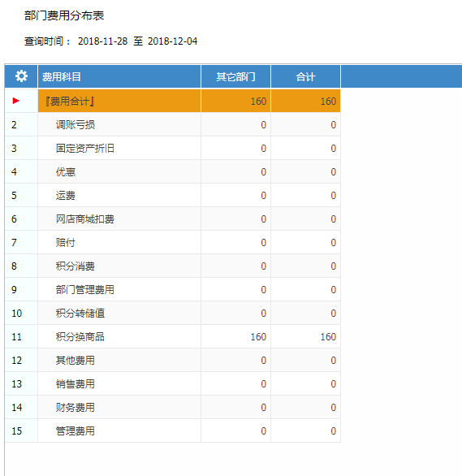Select the 运费 expense row
462x476 pixels.
point(173,195)
